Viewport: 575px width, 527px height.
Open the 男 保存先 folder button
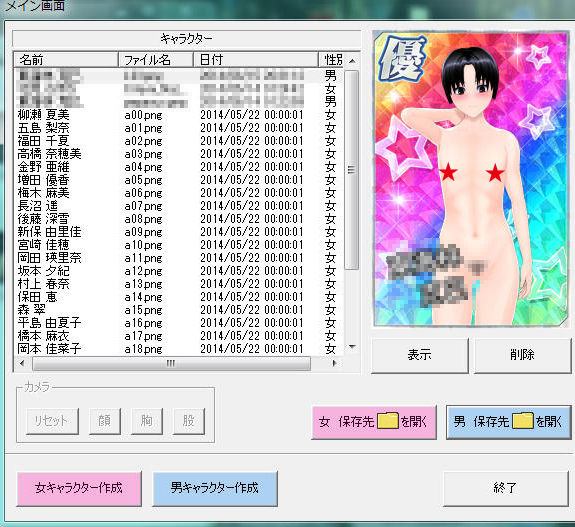[509, 422]
